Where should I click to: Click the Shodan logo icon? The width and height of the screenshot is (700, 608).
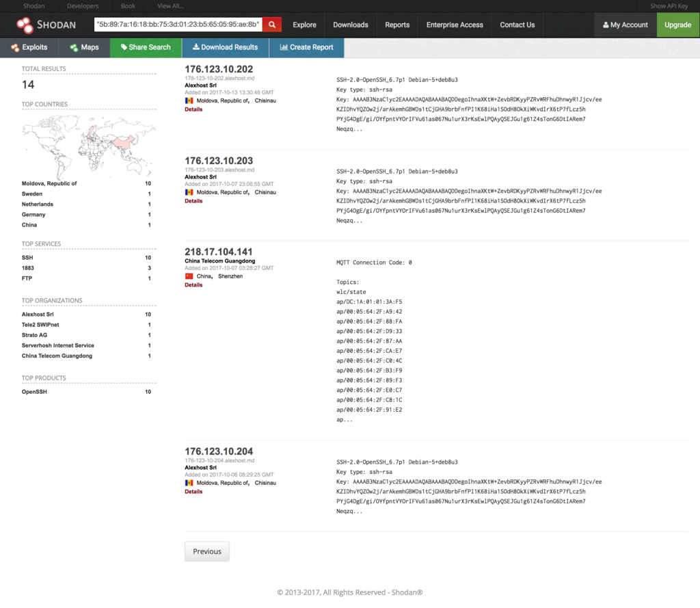(x=25, y=25)
